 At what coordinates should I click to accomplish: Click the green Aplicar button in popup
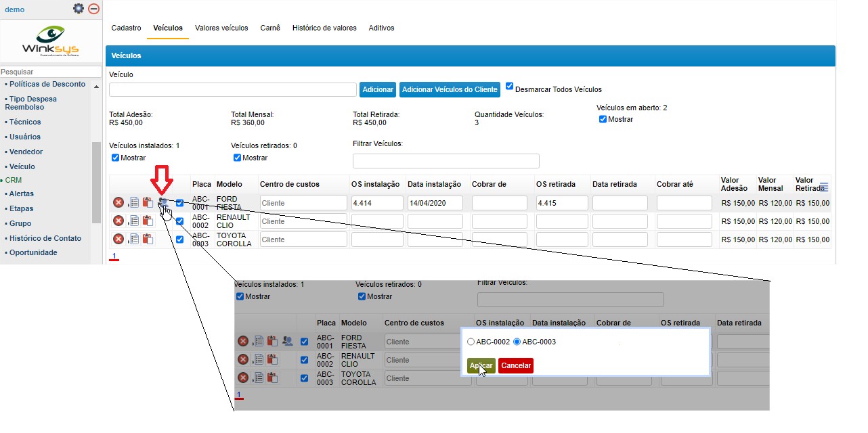(481, 365)
